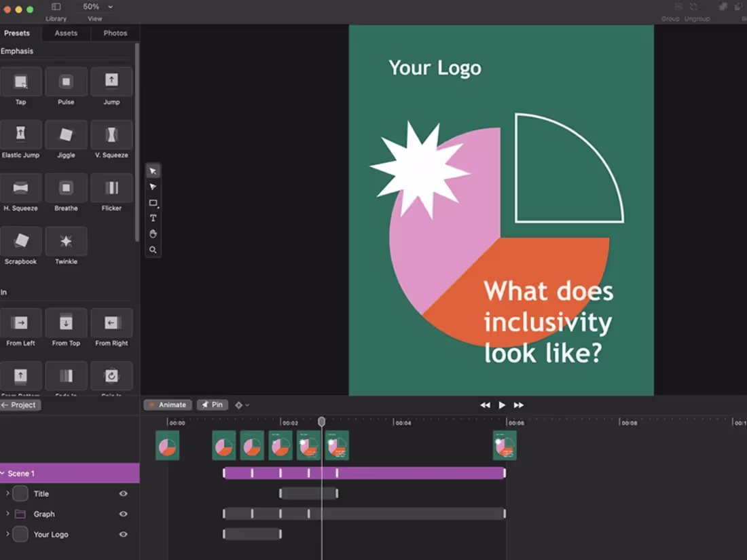
Task: Select the Text tool in the canvas toolbar
Action: pyautogui.click(x=153, y=218)
